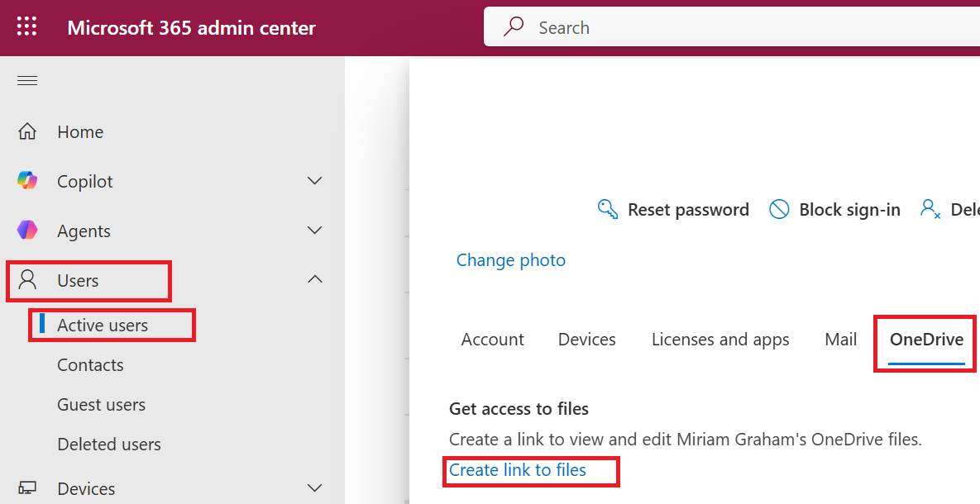Expand the Agents section chevron
Viewport: 980px width, 504px height.
(315, 231)
